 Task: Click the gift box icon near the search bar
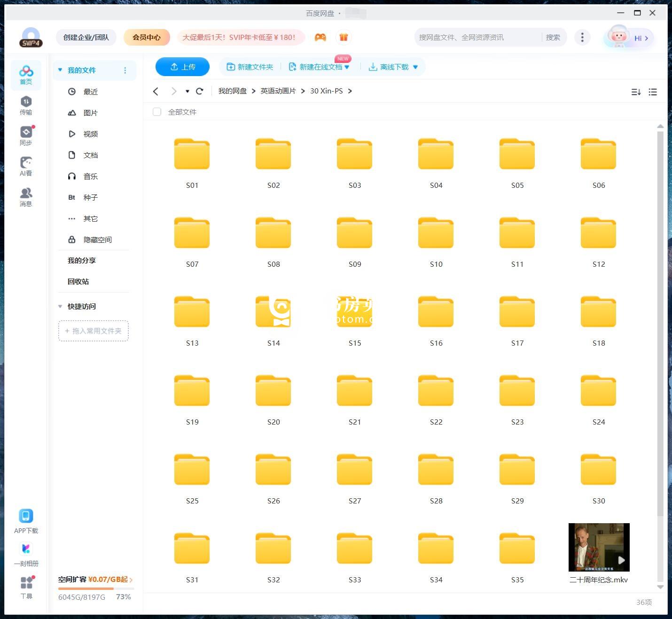point(344,37)
